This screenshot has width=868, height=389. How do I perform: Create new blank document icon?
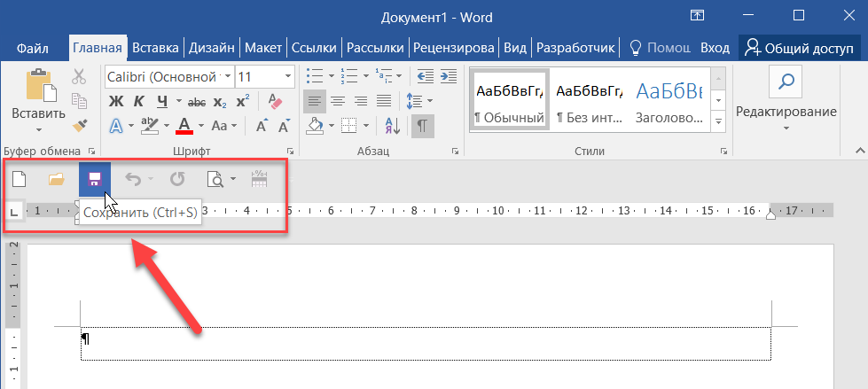[20, 179]
